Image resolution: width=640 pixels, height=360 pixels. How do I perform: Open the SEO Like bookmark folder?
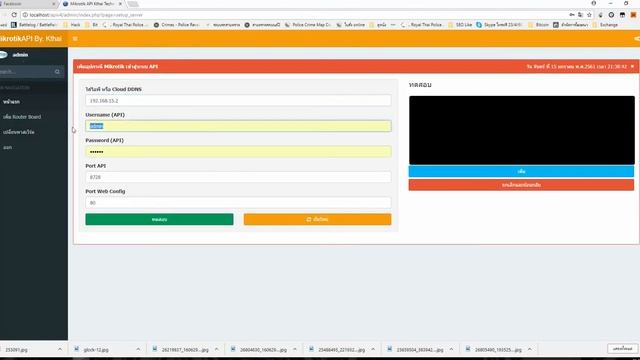[460, 25]
